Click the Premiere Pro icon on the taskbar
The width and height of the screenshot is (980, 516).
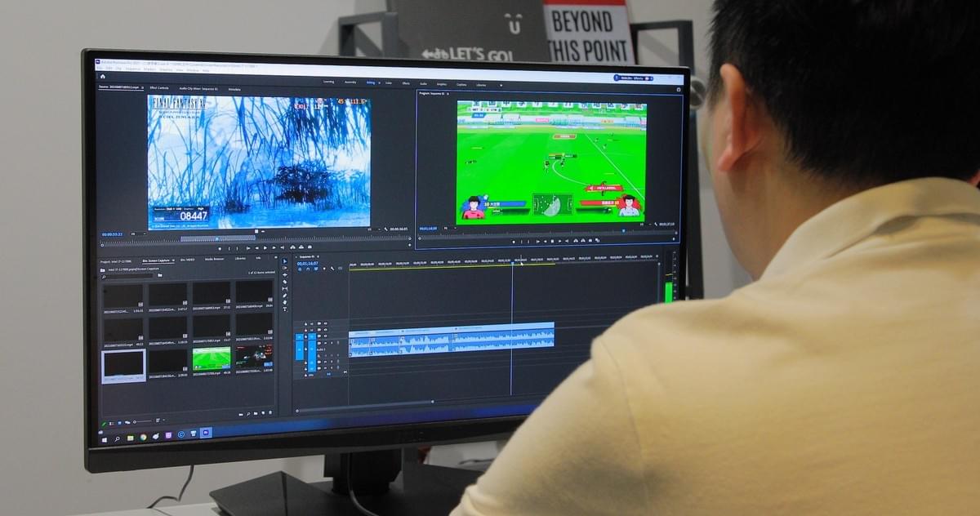point(206,433)
